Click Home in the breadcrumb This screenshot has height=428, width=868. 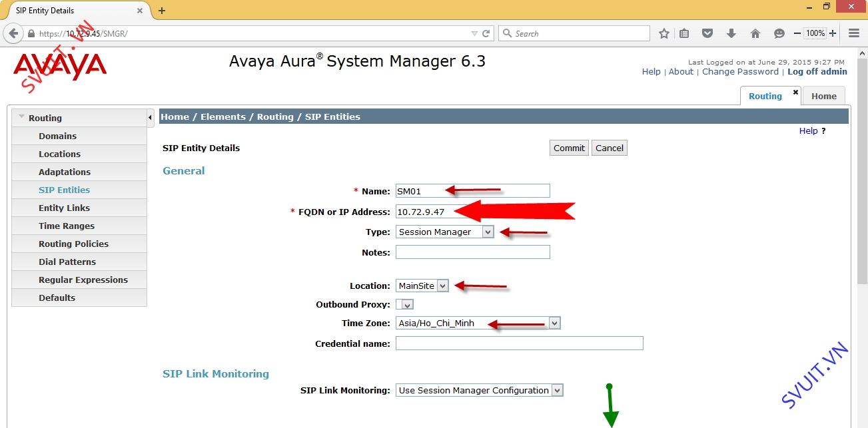175,116
